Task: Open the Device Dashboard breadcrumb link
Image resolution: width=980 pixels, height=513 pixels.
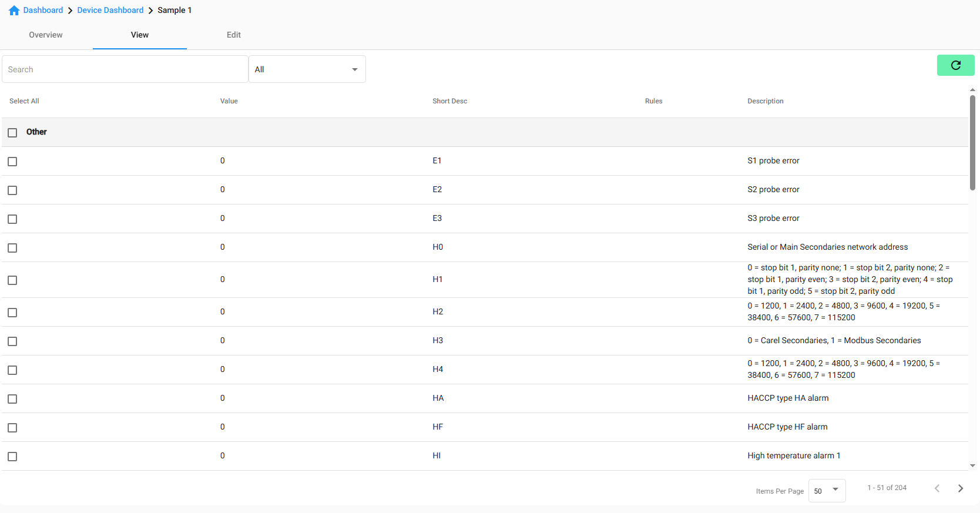Action: pyautogui.click(x=110, y=10)
